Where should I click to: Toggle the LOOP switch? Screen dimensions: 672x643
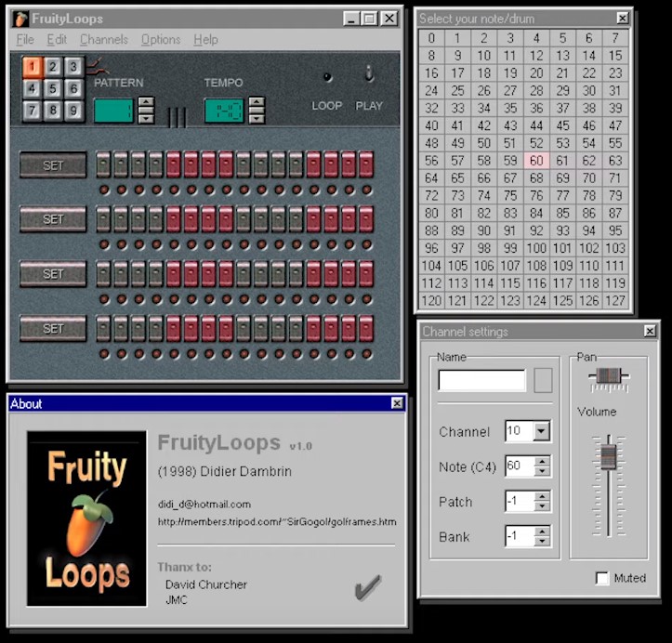327,77
